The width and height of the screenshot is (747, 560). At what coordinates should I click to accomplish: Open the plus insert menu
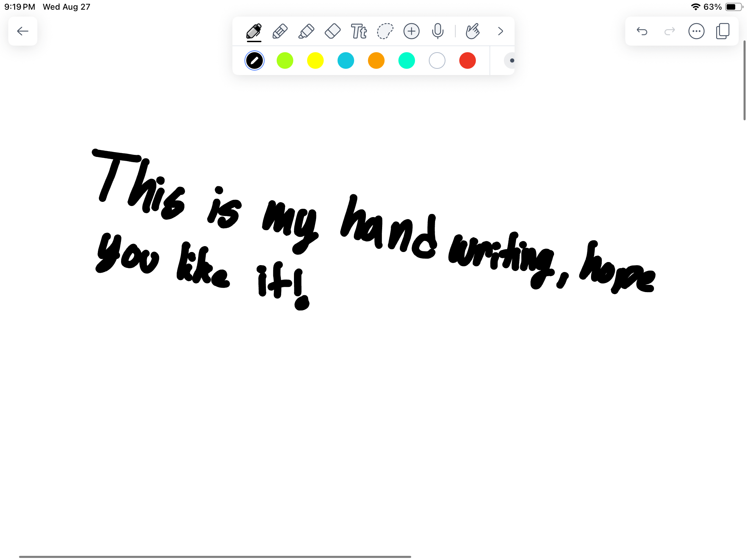pos(412,31)
